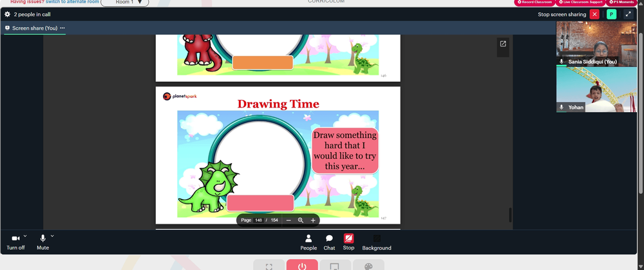Expand call window to full screen
644x270 pixels.
click(628, 14)
